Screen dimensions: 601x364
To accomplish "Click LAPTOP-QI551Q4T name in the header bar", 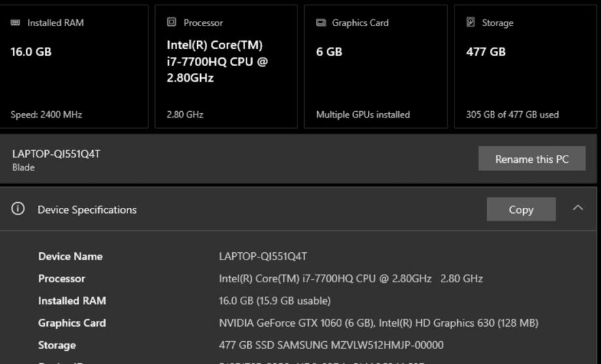I will (x=56, y=154).
